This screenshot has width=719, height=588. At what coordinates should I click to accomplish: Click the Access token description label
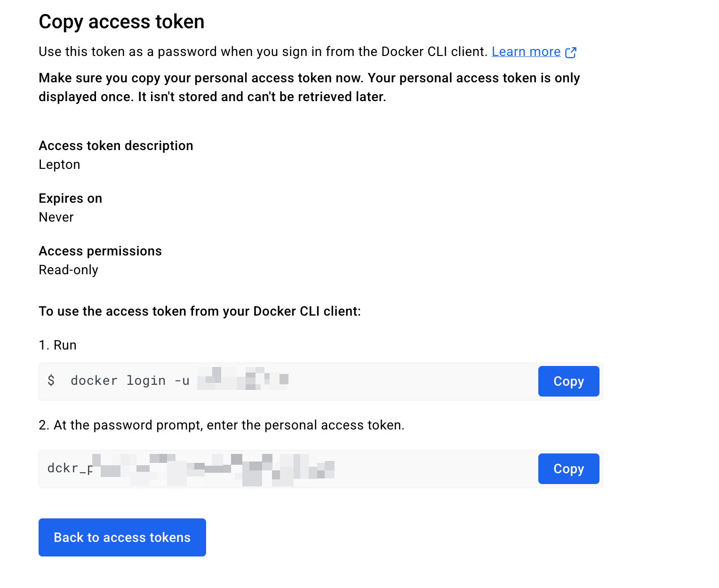click(116, 146)
